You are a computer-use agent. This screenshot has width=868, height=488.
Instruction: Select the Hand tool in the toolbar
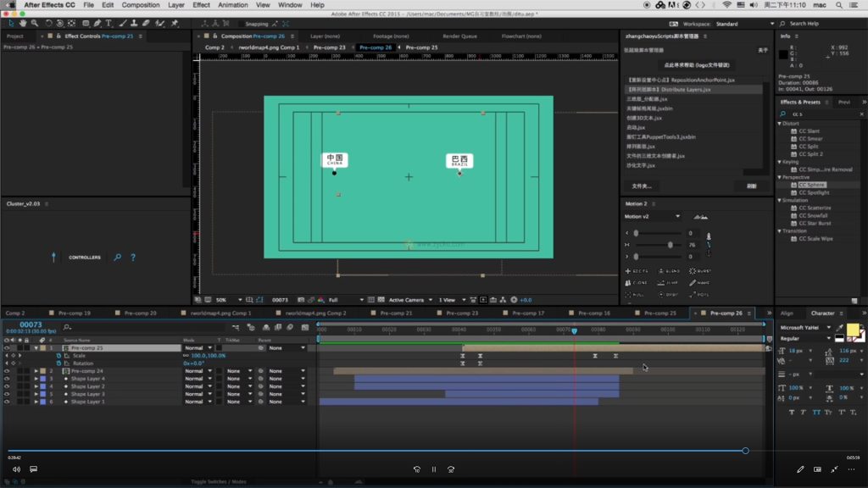click(x=21, y=23)
